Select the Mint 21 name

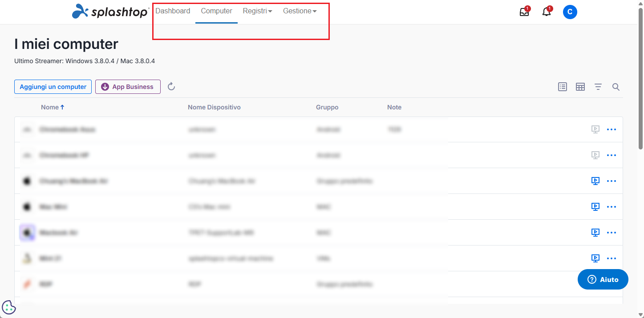[50, 258]
